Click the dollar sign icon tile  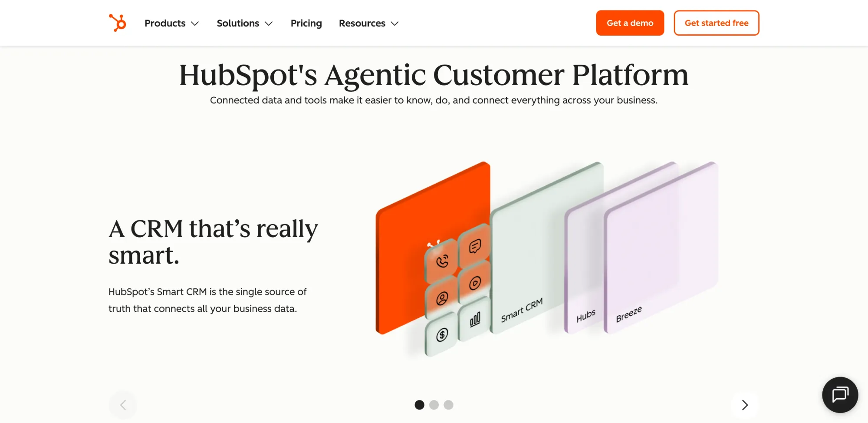(442, 335)
